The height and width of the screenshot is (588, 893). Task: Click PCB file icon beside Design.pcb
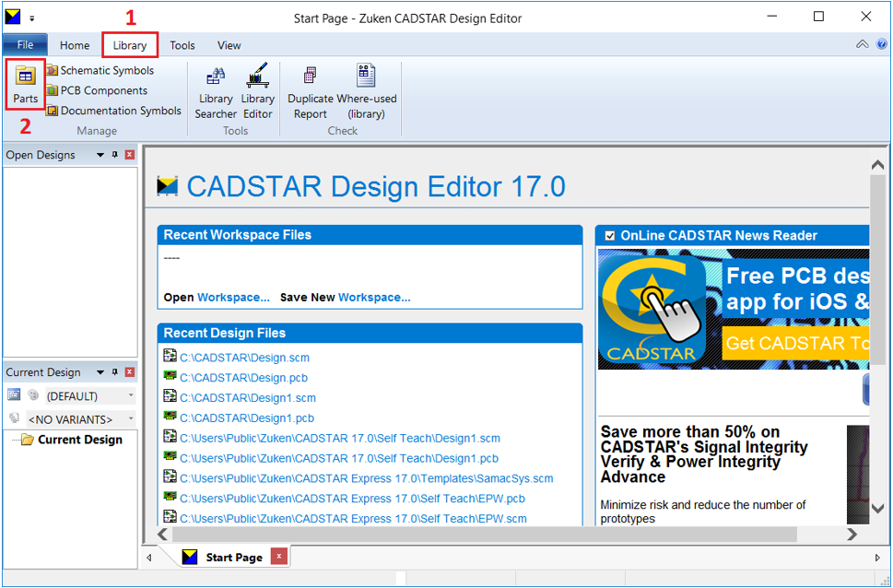coord(170,376)
